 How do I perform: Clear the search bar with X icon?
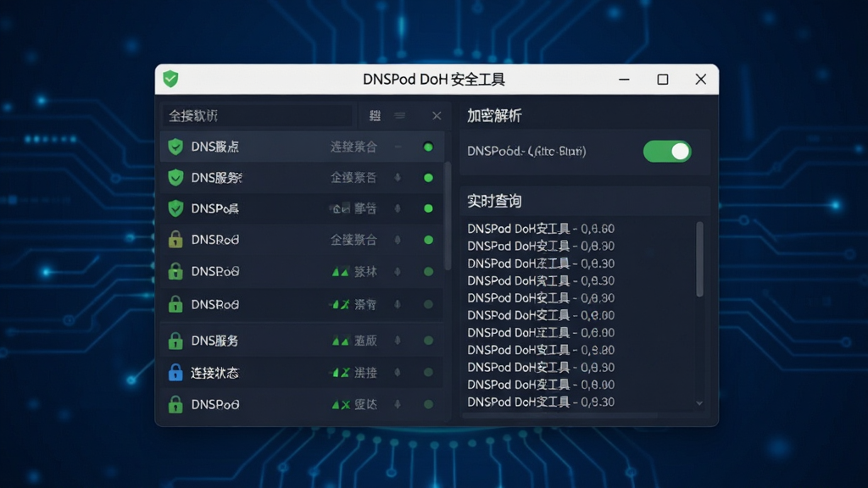click(x=437, y=115)
